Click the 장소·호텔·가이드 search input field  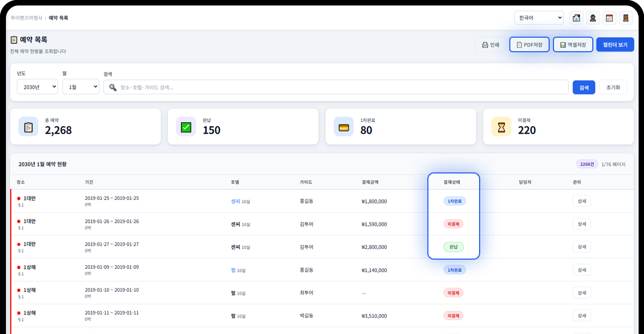point(340,87)
